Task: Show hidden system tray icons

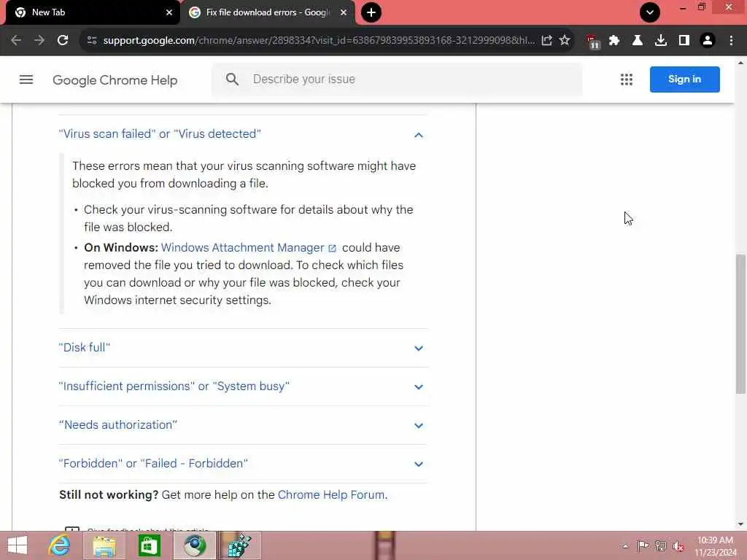Action: point(625,546)
